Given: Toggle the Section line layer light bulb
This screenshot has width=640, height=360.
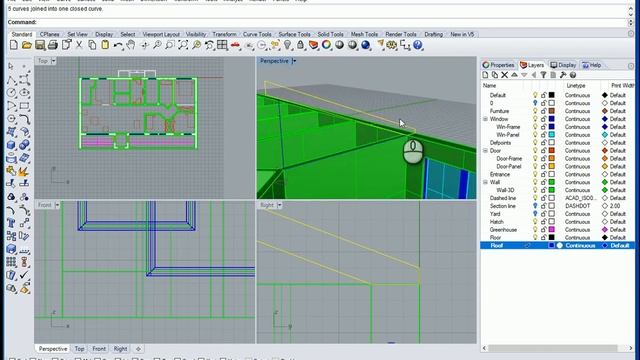Looking at the screenshot, I should 535,206.
